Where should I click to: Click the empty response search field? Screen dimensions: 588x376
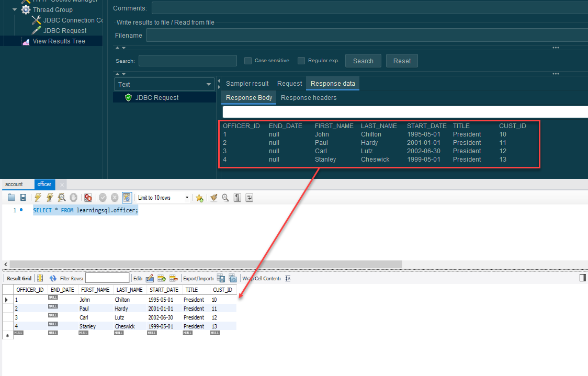pos(405,112)
